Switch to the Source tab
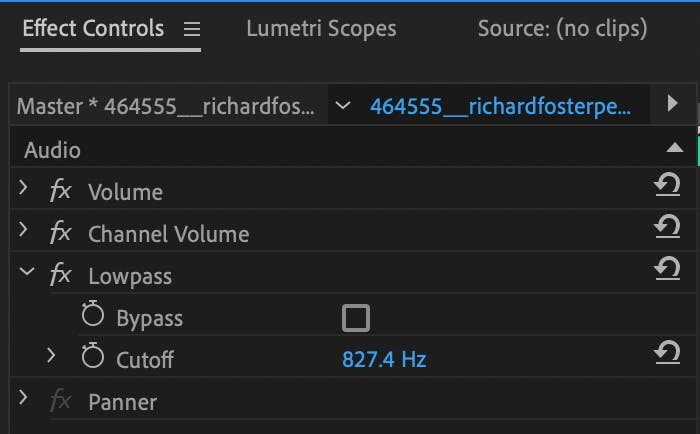 pos(561,29)
